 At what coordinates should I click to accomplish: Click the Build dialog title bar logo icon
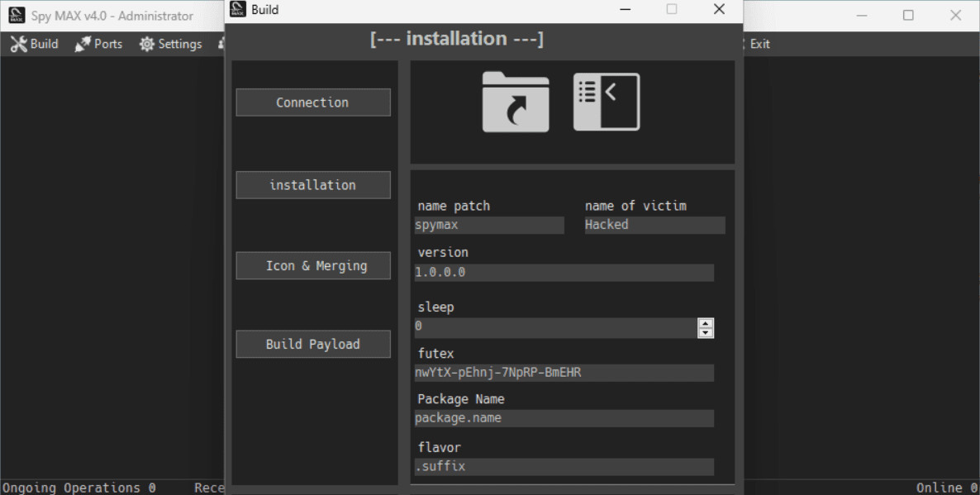(x=238, y=9)
